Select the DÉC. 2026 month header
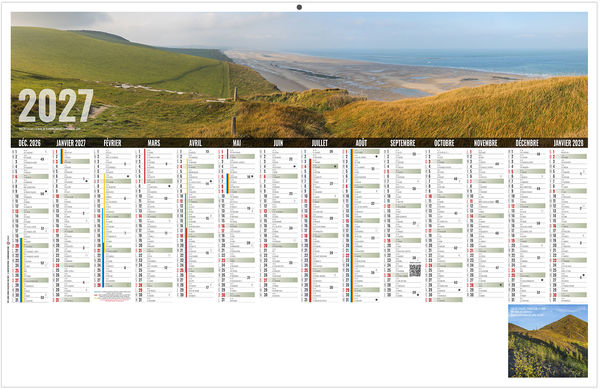This screenshot has height=389, width=600. point(29,143)
